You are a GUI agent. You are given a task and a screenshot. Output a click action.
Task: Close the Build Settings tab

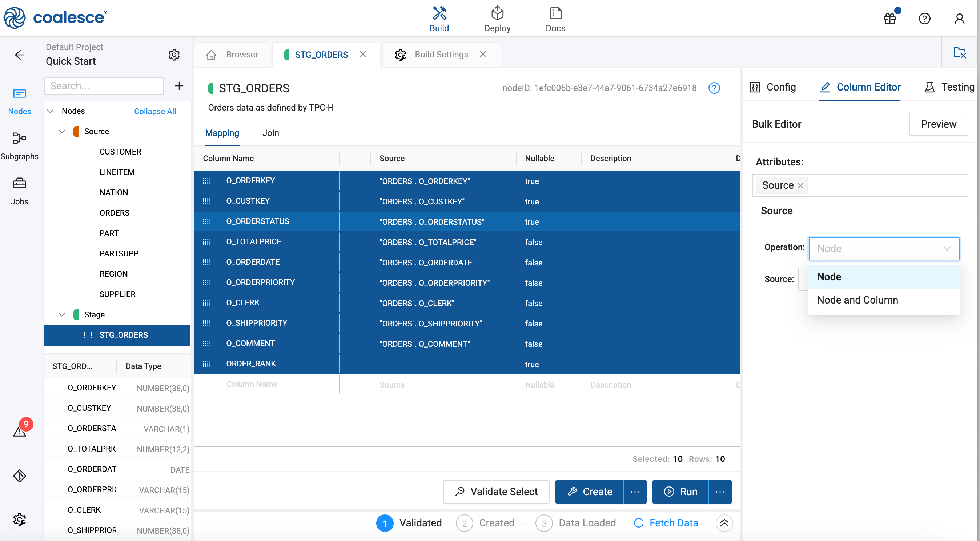(x=483, y=55)
